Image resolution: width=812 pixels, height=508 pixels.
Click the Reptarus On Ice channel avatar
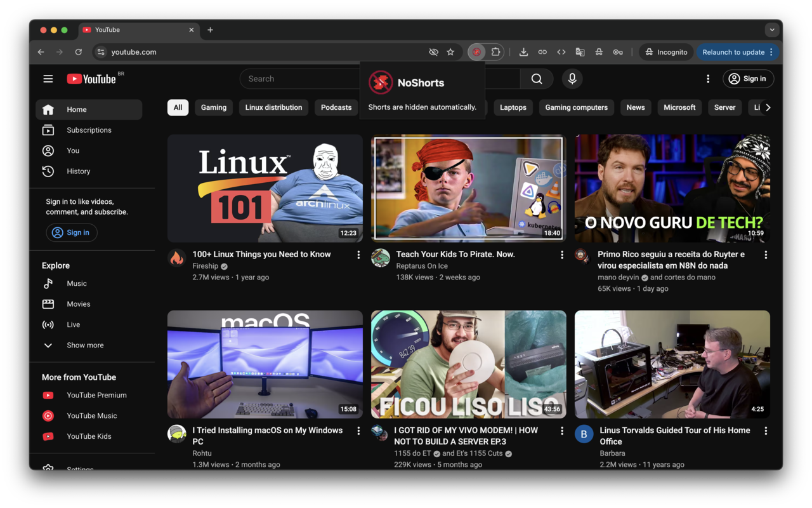381,258
